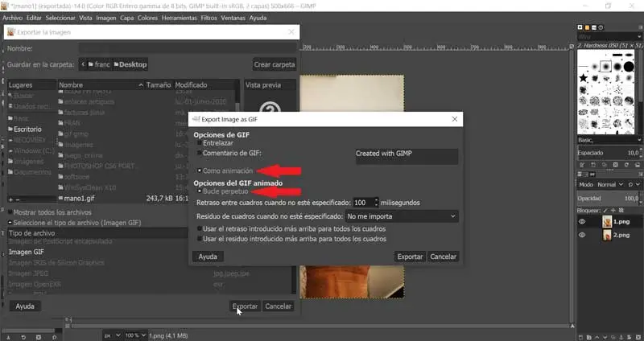
Task: Click the previous folder arrow next to franc
Action: (84, 64)
